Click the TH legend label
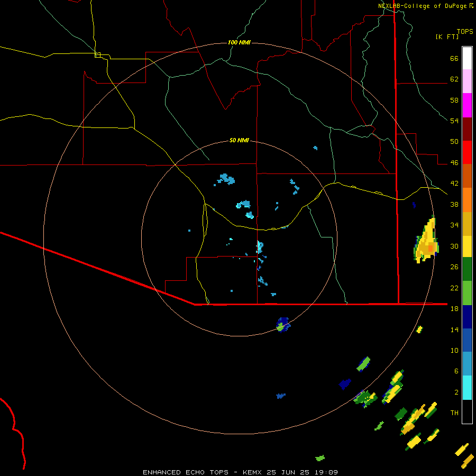 pyautogui.click(x=454, y=413)
